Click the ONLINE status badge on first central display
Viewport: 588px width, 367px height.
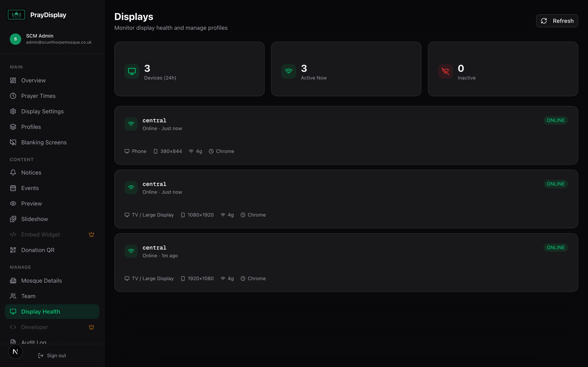[556, 120]
